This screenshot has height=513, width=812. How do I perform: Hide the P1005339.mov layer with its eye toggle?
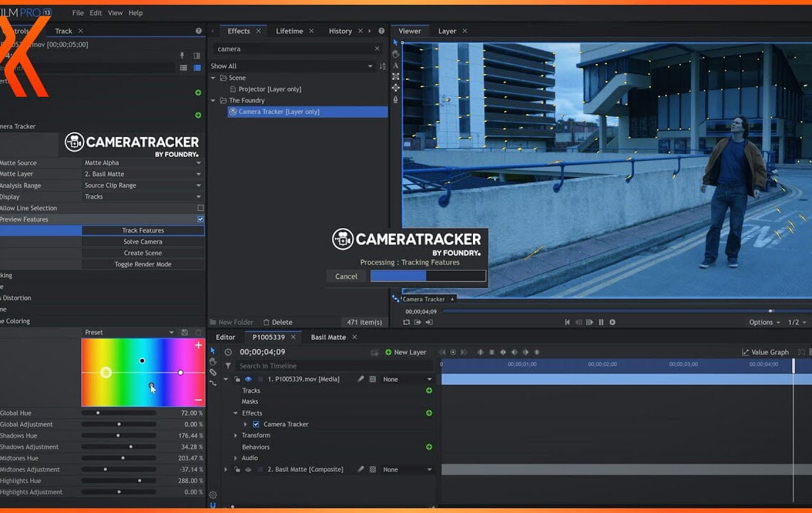click(248, 378)
